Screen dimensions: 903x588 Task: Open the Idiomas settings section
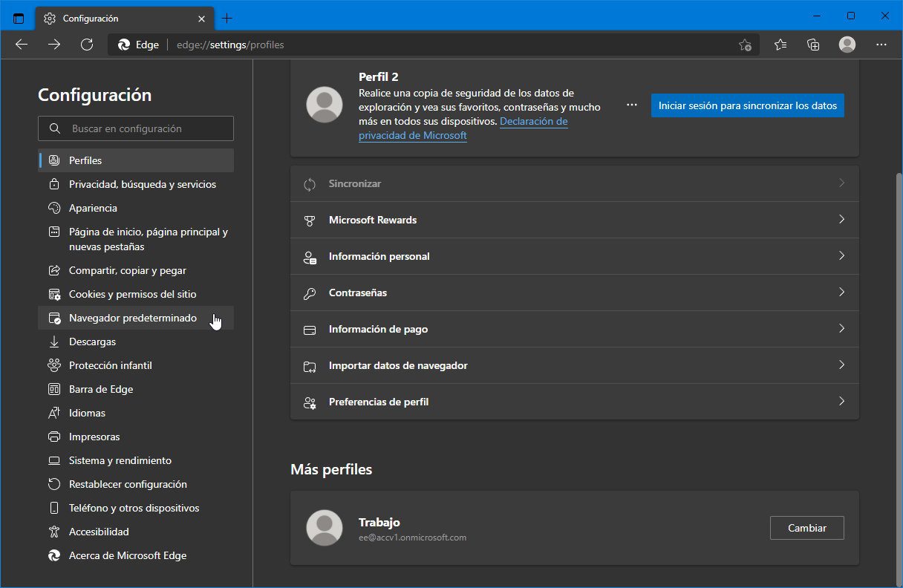pyautogui.click(x=136, y=413)
